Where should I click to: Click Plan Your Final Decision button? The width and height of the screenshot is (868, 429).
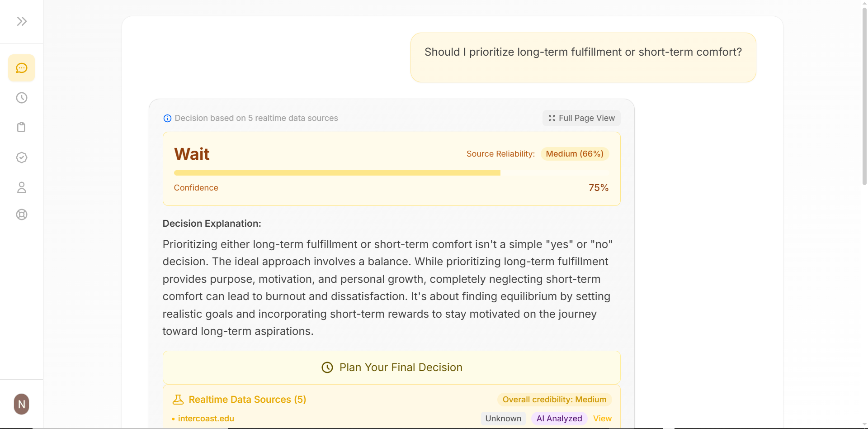392,367
